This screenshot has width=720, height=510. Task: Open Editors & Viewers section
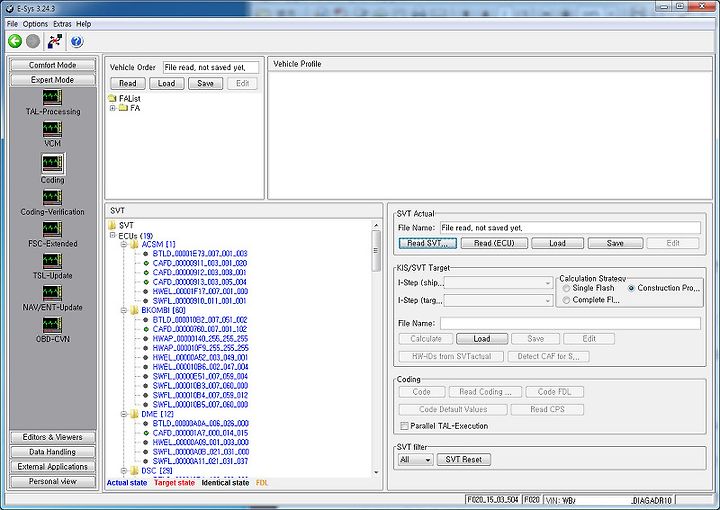pyautogui.click(x=52, y=437)
